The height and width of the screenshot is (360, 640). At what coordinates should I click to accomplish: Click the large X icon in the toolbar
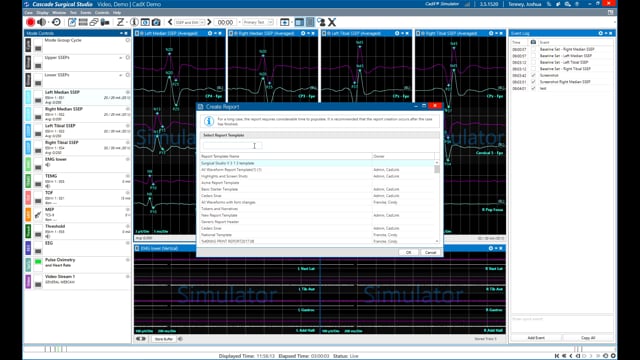click(332, 22)
